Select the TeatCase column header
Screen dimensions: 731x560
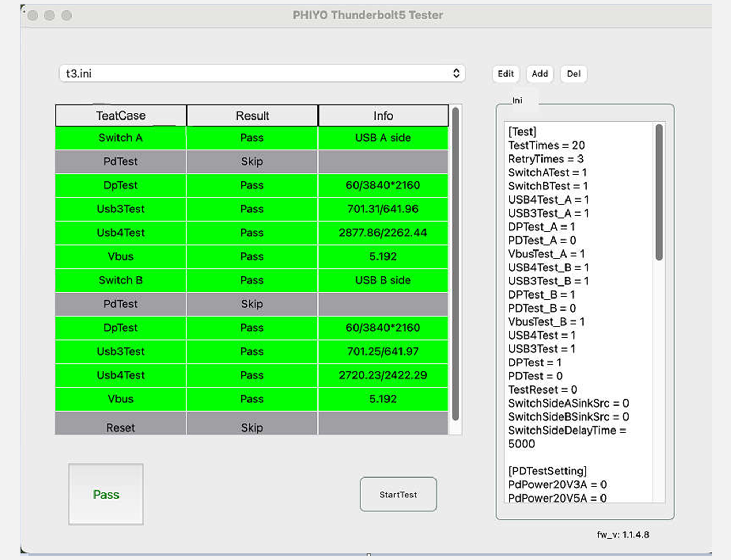121,116
